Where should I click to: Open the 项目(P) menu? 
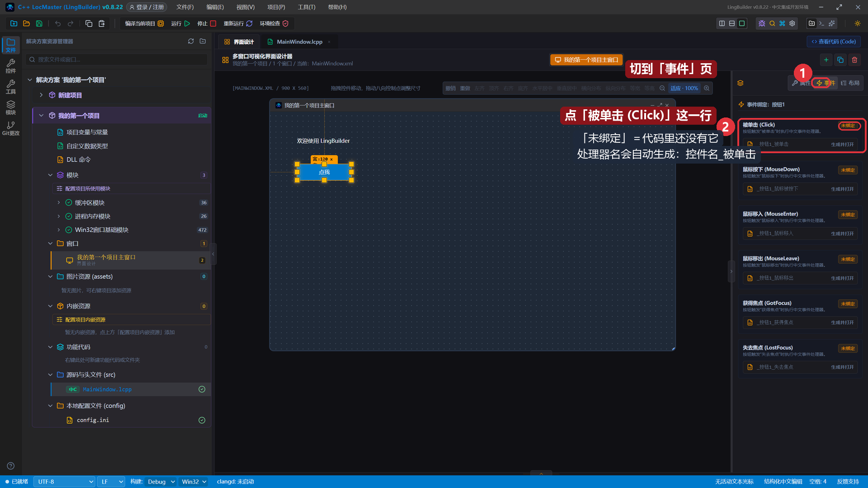(x=276, y=7)
